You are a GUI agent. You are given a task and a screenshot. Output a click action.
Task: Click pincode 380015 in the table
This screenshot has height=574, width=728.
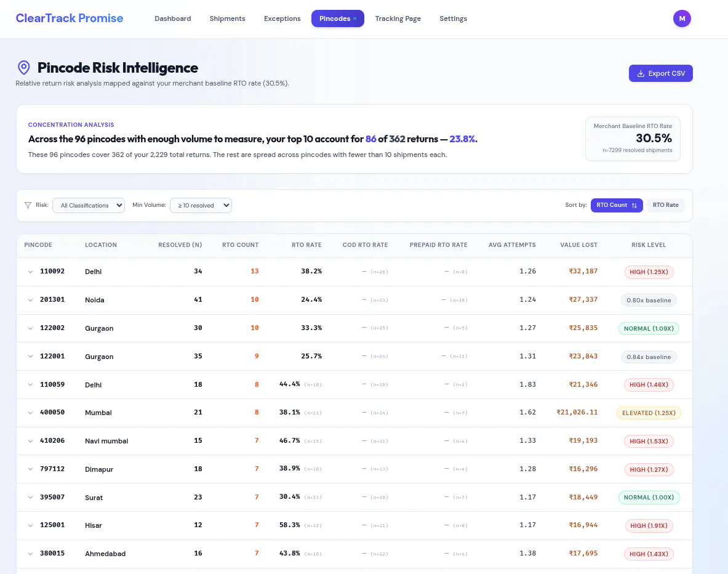(x=52, y=553)
